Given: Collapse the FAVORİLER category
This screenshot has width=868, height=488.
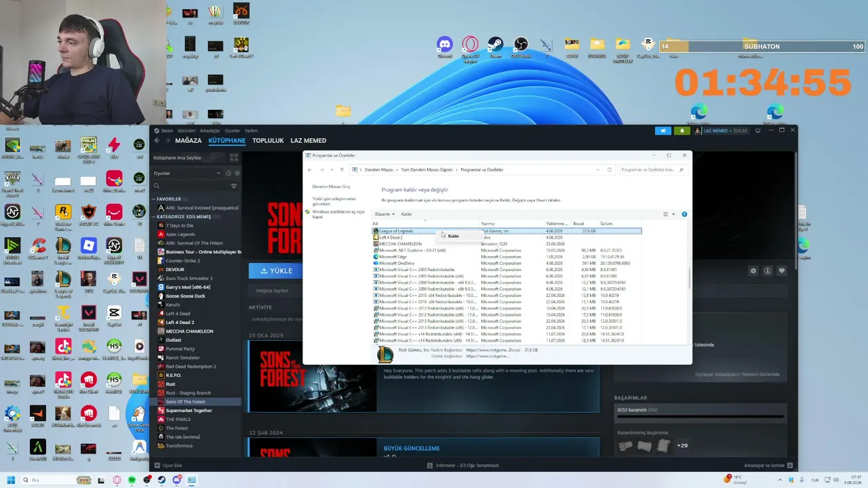Looking at the screenshot, I should pos(153,199).
